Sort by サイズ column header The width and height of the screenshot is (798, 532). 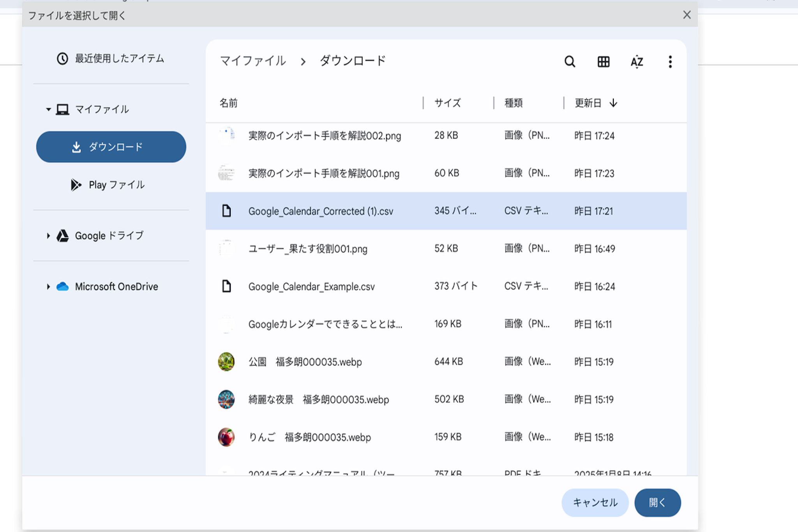click(x=447, y=103)
